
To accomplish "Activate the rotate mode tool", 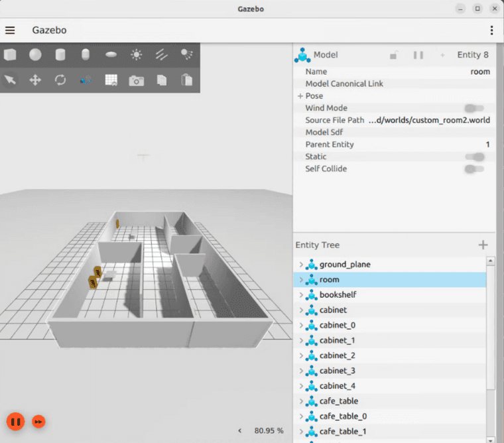I will 60,80.
